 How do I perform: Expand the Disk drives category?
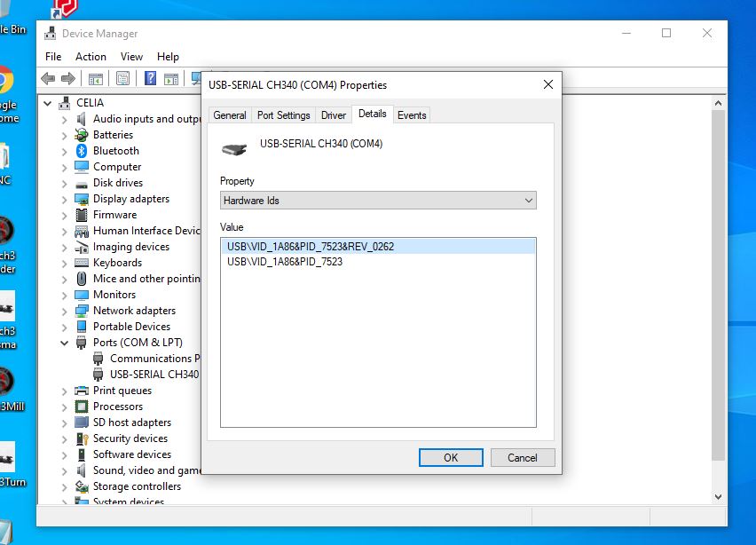click(x=64, y=183)
